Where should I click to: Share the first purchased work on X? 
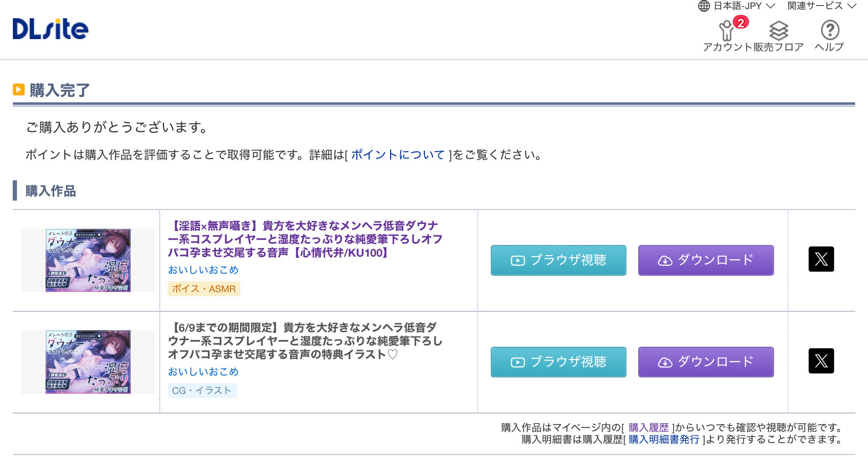tap(821, 259)
